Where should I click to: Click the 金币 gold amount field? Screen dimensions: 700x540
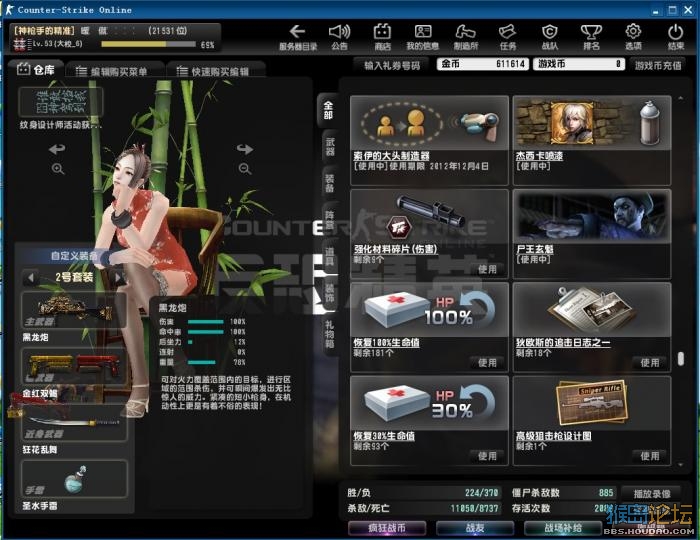483,64
